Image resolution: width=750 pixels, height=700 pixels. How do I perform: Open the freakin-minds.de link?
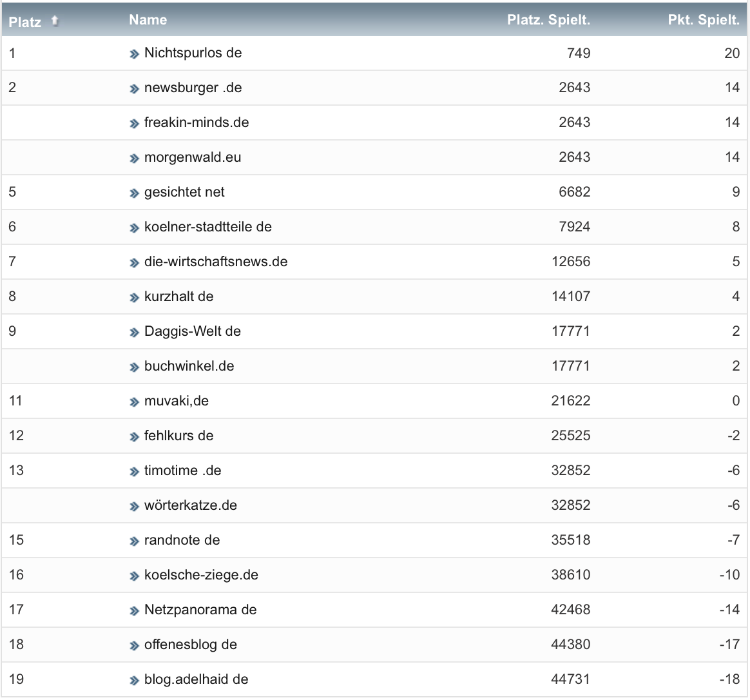197,122
